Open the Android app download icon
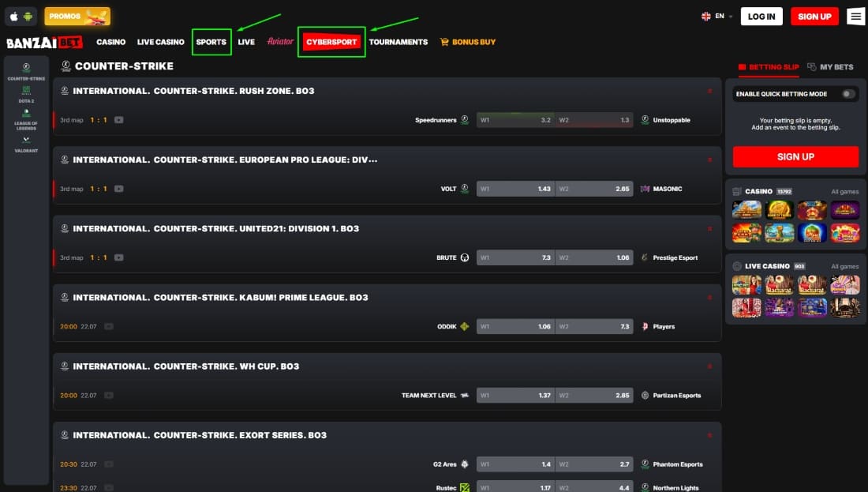Image resolution: width=868 pixels, height=492 pixels. 28,17
